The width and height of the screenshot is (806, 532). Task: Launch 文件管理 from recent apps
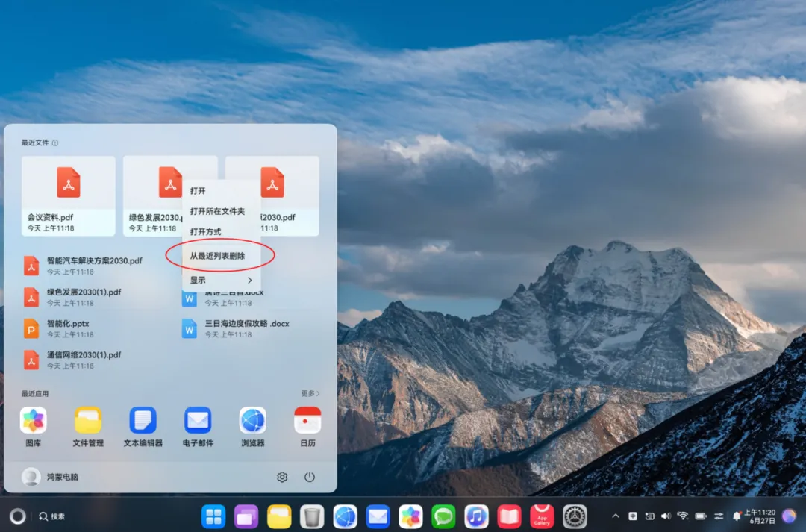(88, 427)
